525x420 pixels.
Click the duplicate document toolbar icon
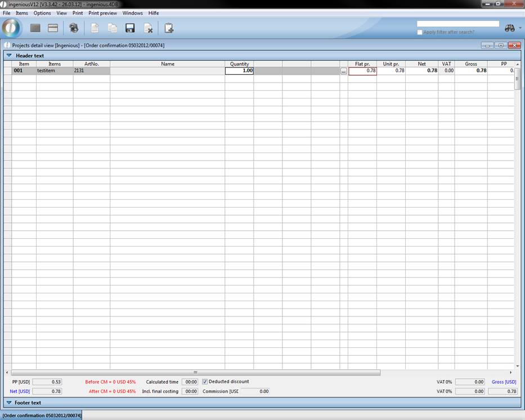(x=113, y=28)
